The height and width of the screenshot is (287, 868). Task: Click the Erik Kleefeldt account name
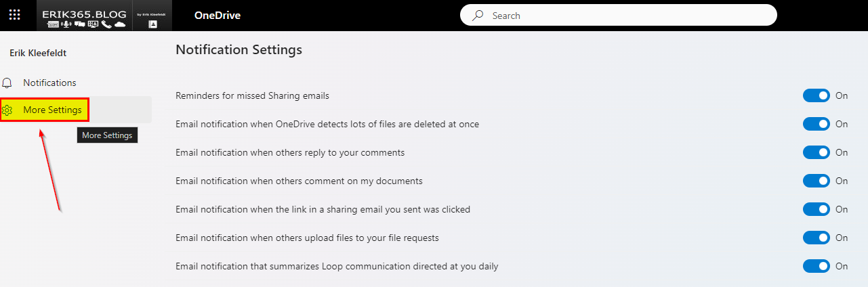coord(38,53)
